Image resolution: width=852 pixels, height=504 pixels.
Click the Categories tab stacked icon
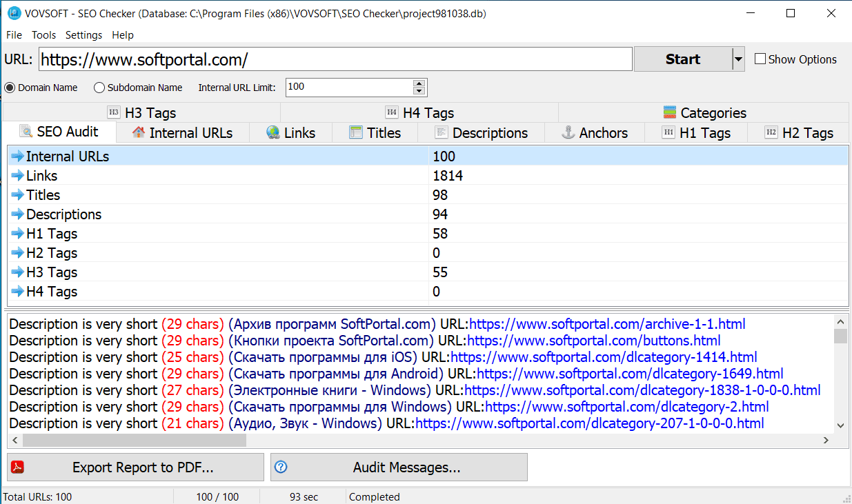click(669, 112)
